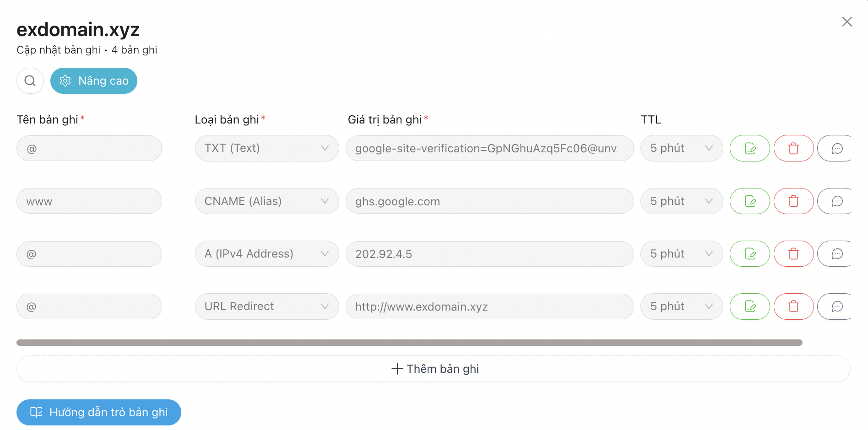Delete the TXT google-site-verification record
Image resolution: width=868 pixels, height=430 pixels.
point(793,148)
